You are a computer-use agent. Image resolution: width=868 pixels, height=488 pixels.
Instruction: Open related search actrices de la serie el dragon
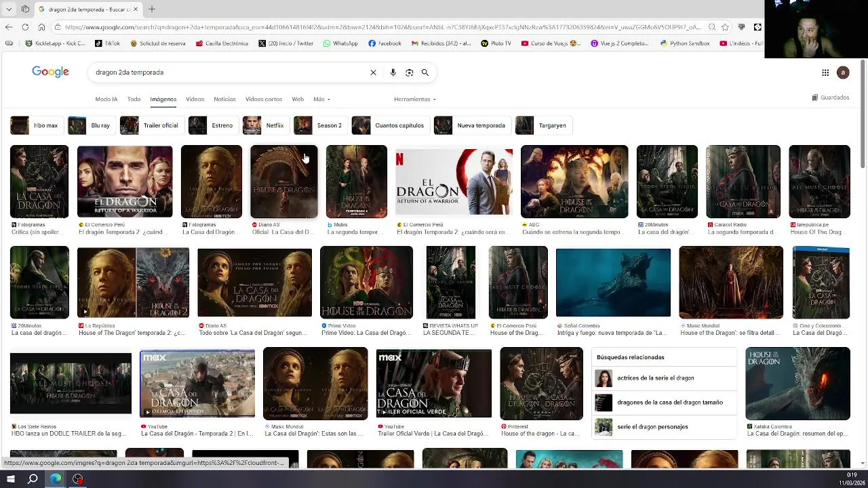(665, 378)
